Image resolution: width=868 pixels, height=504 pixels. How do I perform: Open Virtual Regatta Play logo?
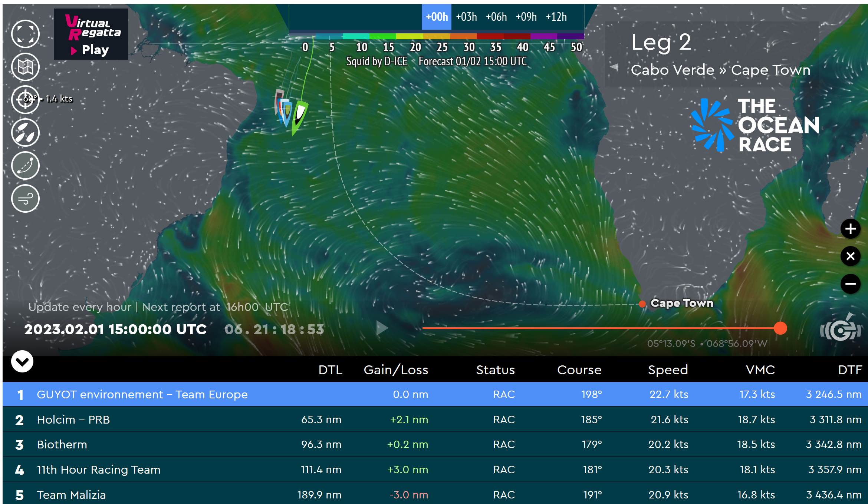point(91,34)
